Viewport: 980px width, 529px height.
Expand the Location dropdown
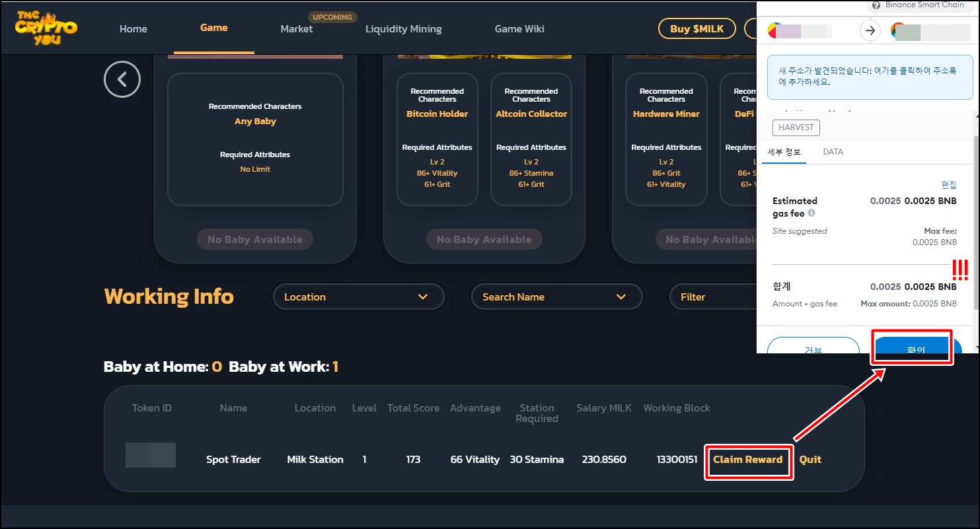click(359, 297)
